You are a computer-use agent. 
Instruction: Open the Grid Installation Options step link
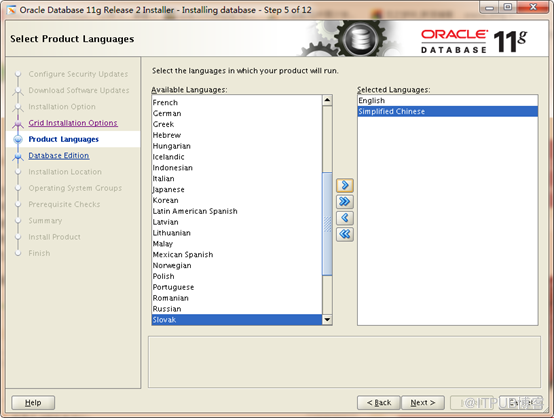click(x=73, y=123)
